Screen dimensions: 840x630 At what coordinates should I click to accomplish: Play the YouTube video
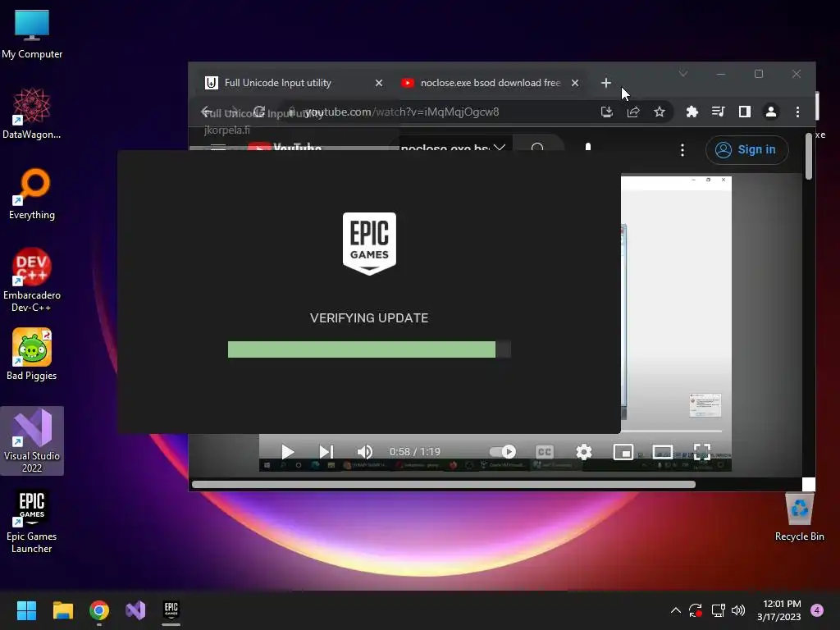point(287,452)
